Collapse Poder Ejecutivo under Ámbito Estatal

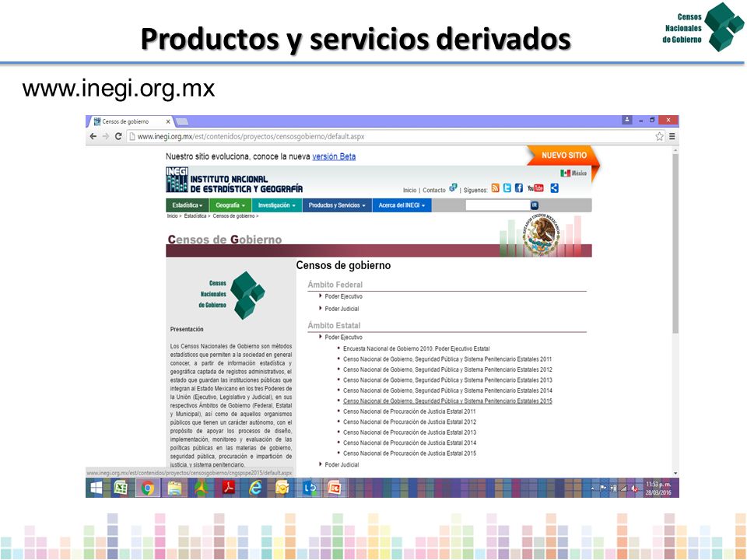point(343,338)
